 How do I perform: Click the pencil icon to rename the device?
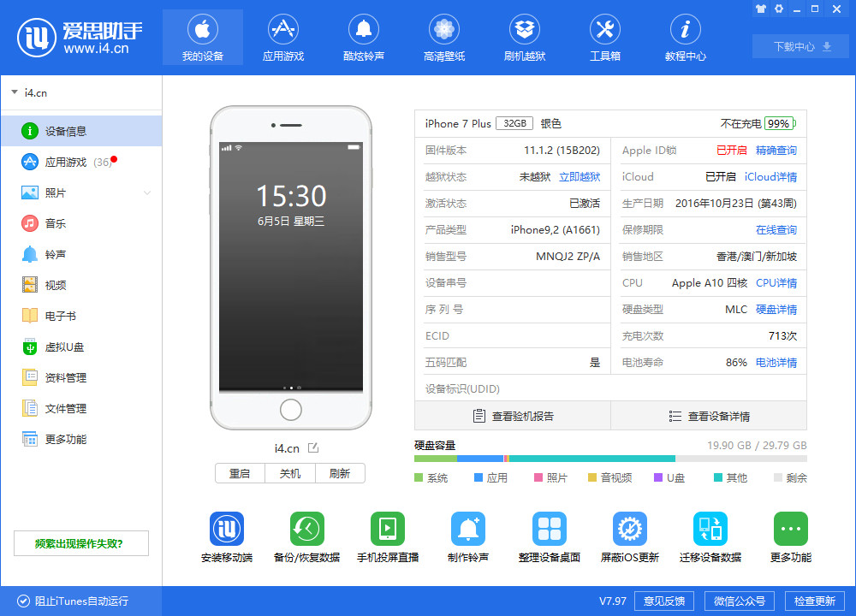(314, 447)
